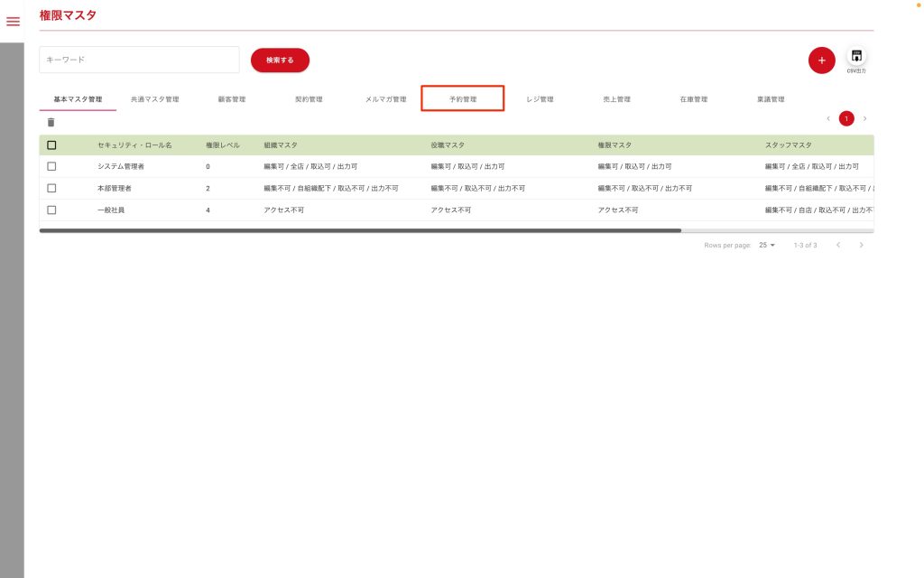Click the horizontal table scrollbar

[361, 230]
